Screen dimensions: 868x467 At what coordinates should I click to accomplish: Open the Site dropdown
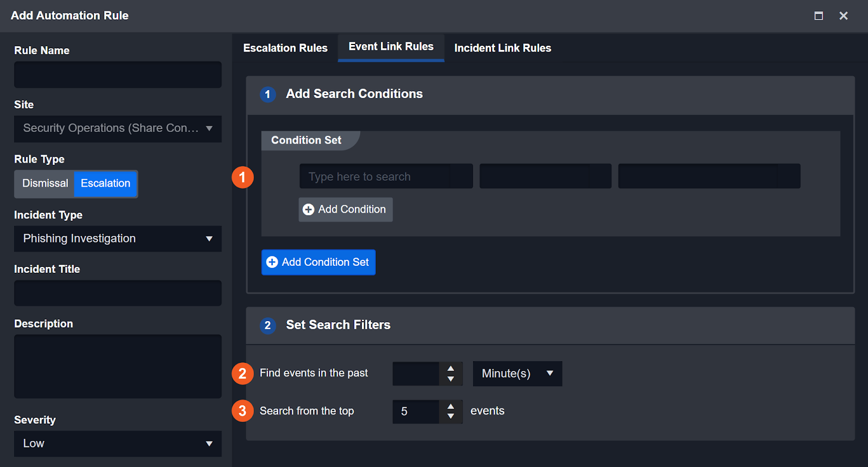point(118,129)
